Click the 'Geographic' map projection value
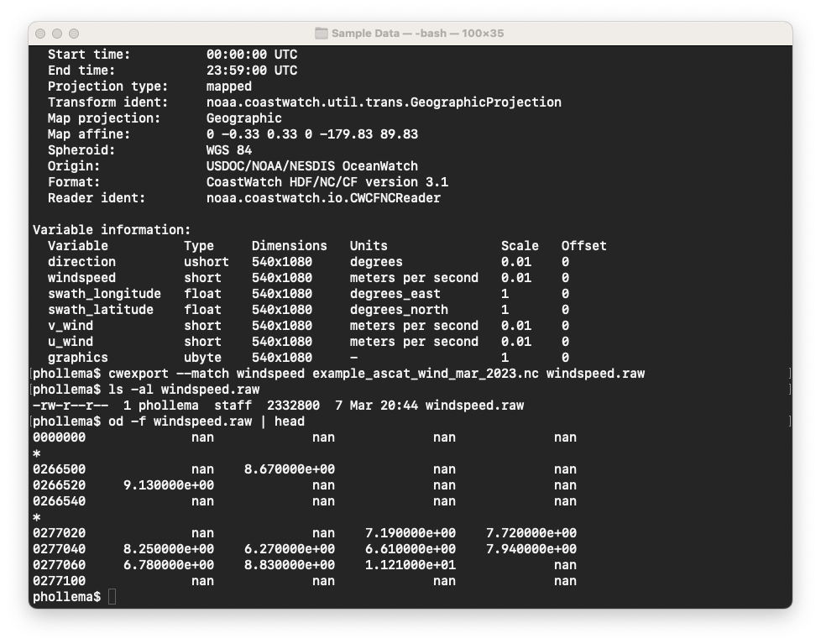 tap(243, 118)
